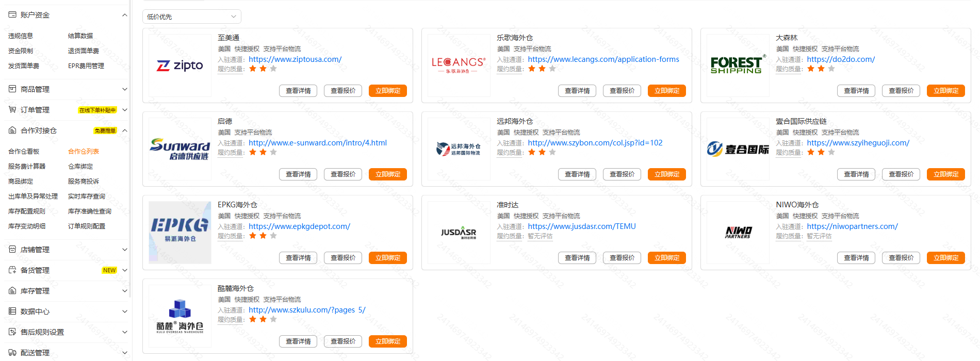
Task: Expand the 配送管理 menu section
Action: 124,353
